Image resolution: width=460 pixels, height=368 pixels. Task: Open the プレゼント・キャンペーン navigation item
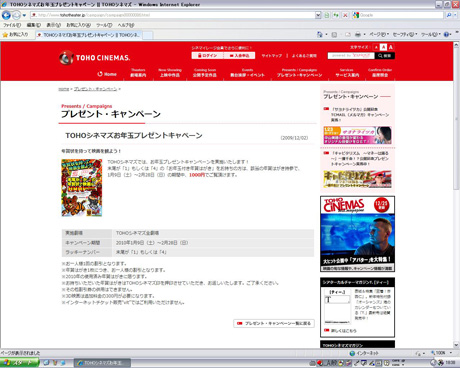click(x=299, y=73)
